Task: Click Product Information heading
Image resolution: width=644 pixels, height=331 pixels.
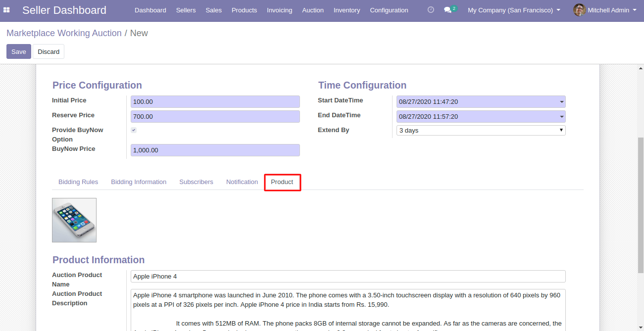Action: 99,260
